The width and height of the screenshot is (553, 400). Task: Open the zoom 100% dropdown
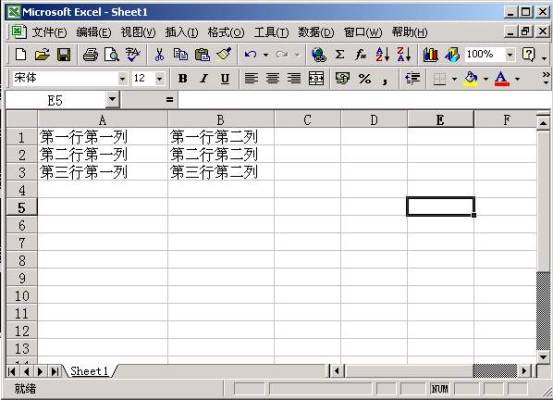pos(510,55)
